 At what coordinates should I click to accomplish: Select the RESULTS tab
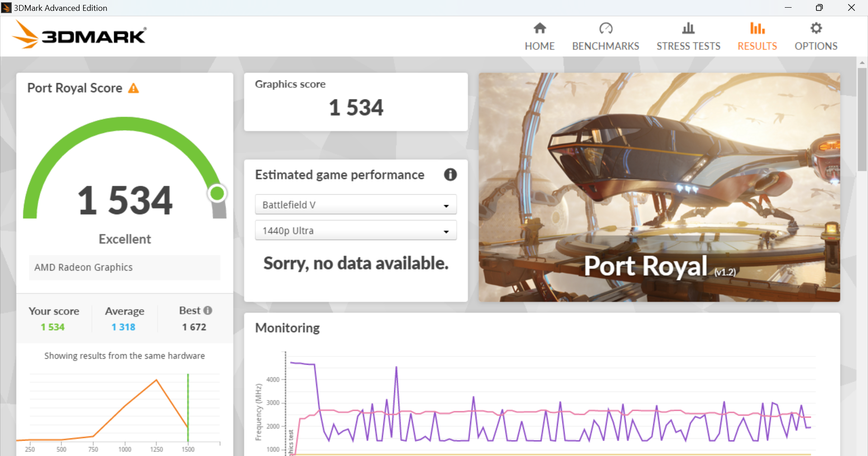757,37
